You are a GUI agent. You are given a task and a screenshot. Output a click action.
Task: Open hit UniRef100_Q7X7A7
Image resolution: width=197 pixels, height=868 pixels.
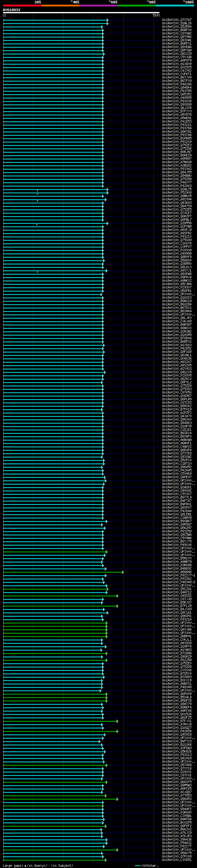[x=177, y=20]
